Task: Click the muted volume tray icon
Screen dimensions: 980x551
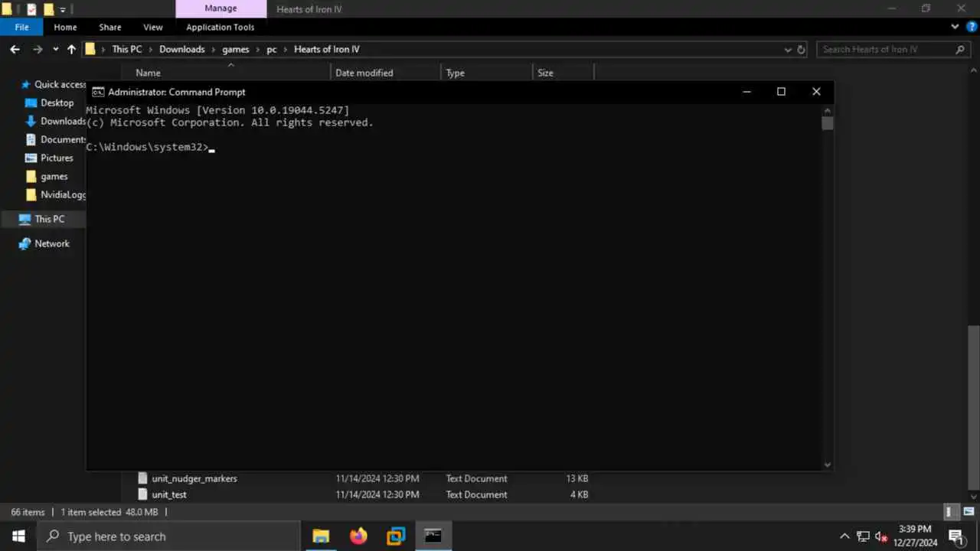Action: coord(881,536)
